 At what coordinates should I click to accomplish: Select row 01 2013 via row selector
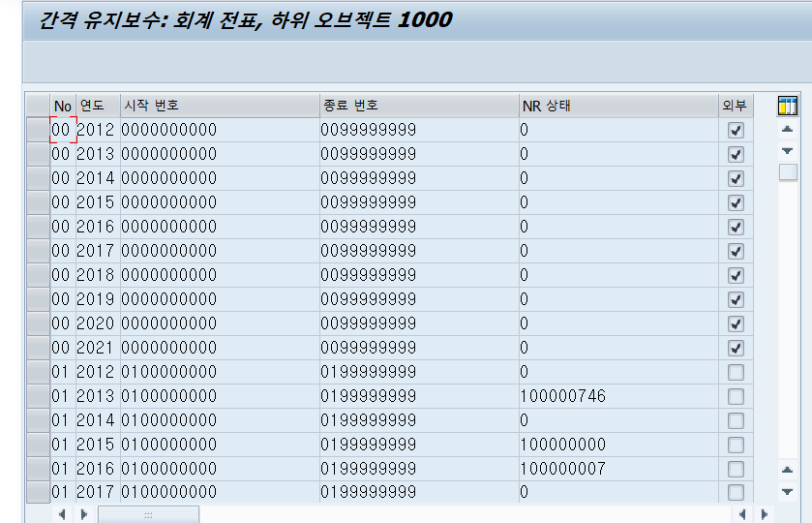point(39,396)
